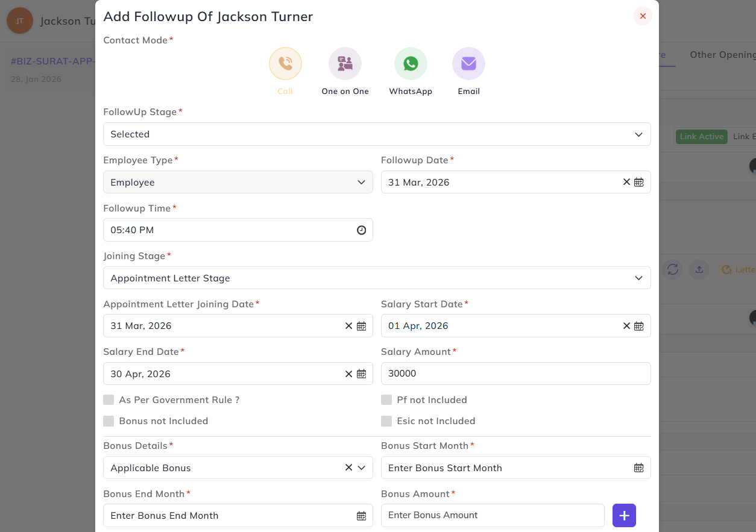The height and width of the screenshot is (532, 756).
Task: Switch to Other Opening tab in background
Action: coord(723,55)
